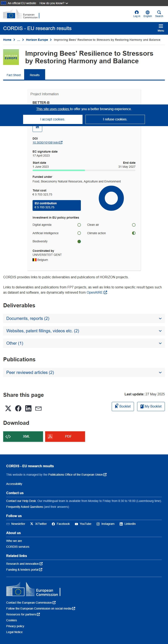The width and height of the screenshot is (168, 644).
Task: Add page to Booklet
Action: pos(123,406)
